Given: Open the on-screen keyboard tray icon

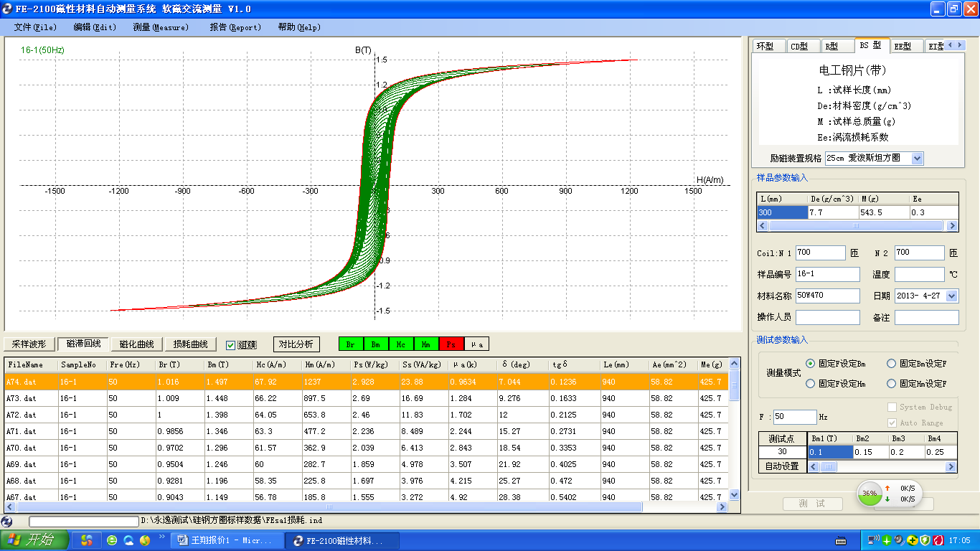Looking at the screenshot, I should point(841,540).
